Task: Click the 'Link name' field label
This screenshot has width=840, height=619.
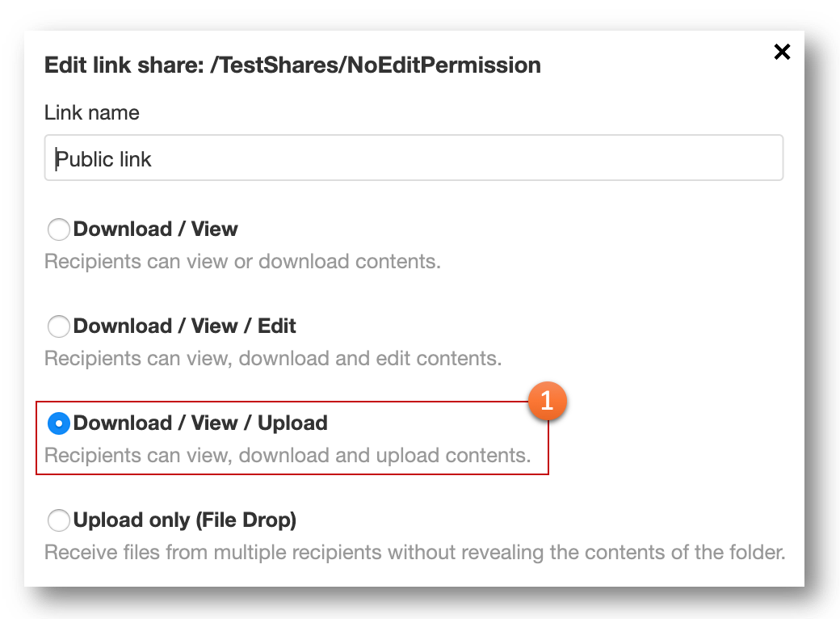Action: pos(91,112)
